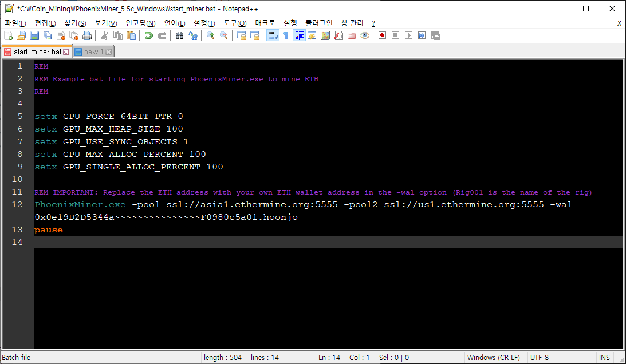Open the 창 관리 menu
Screen dimensions: 626x364
tap(352, 23)
